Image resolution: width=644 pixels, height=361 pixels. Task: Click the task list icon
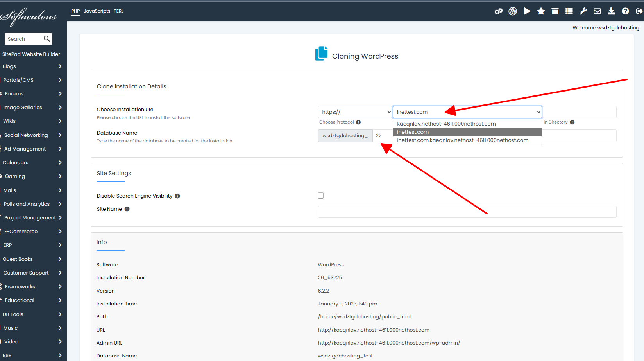[x=569, y=11]
